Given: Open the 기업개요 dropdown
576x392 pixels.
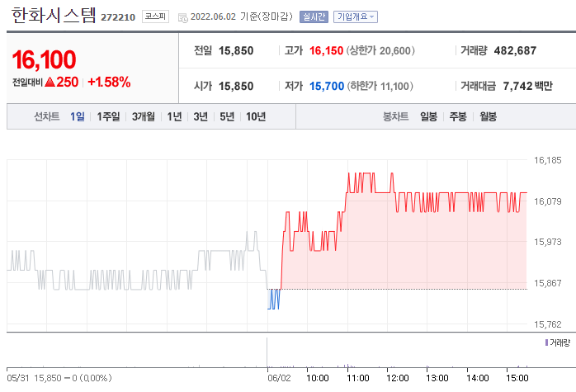Looking at the screenshot, I should 355,17.
